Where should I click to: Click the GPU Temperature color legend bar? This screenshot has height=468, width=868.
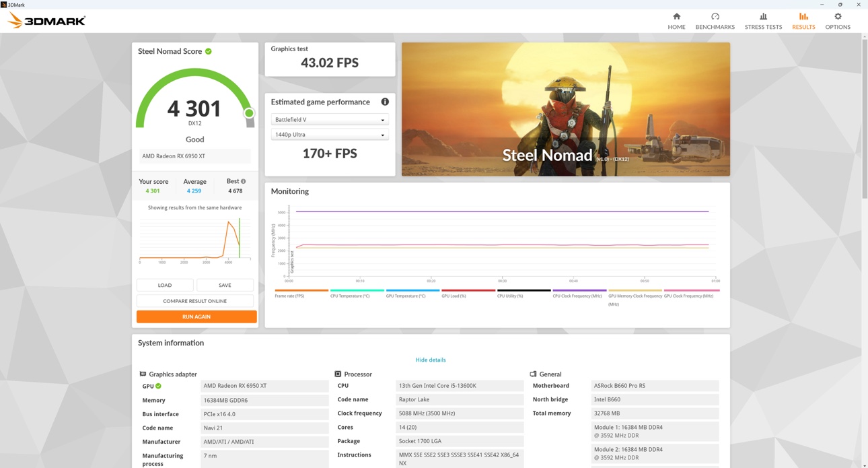[412, 290]
